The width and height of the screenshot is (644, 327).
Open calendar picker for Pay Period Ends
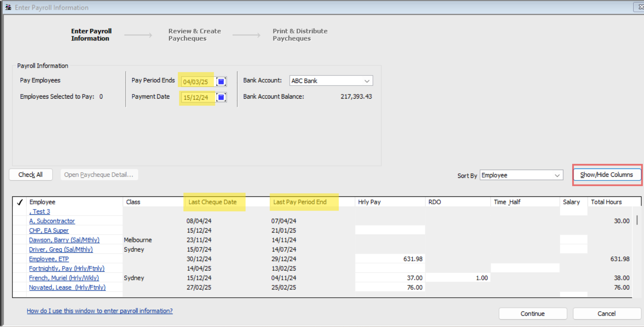point(221,81)
